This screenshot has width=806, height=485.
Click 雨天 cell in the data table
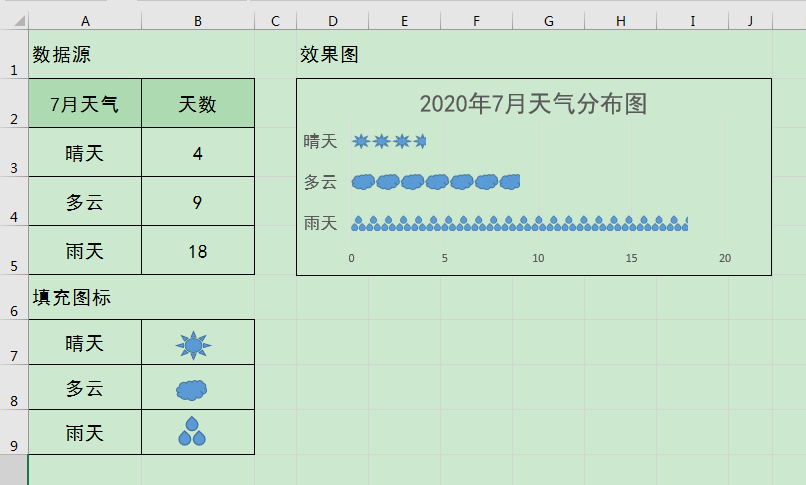85,250
